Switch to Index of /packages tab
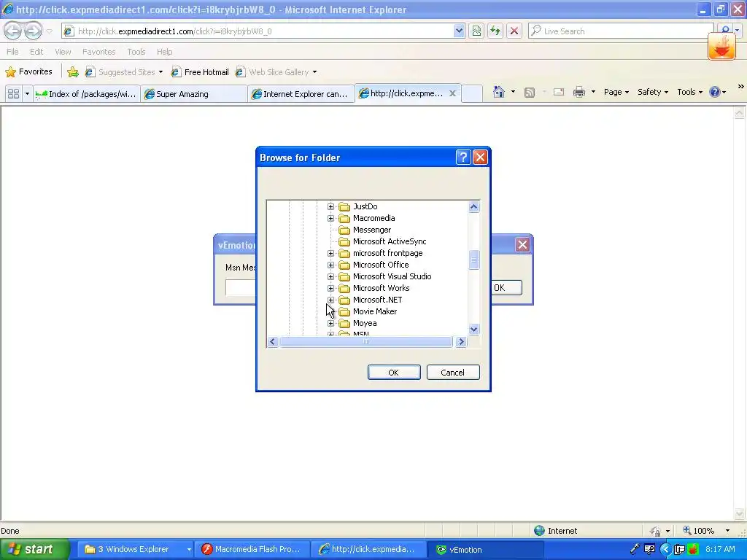747x560 pixels. tap(87, 94)
